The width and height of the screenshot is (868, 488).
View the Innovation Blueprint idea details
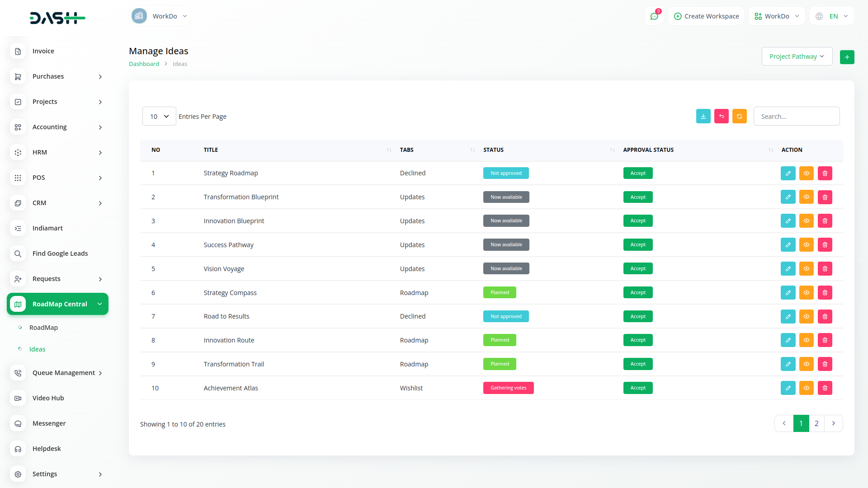[x=806, y=221]
